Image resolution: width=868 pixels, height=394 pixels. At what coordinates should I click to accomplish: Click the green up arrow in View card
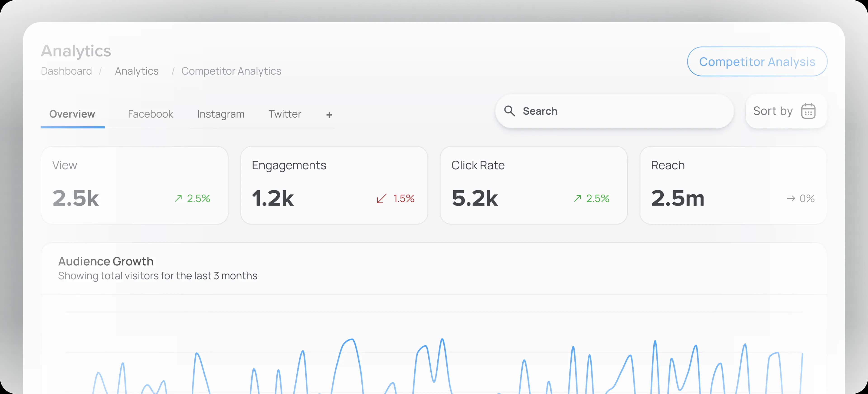(x=178, y=198)
